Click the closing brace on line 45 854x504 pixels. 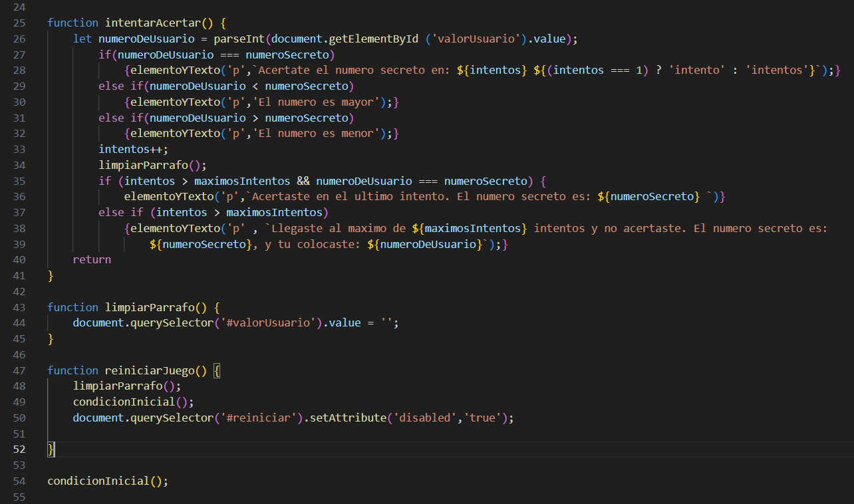[x=51, y=338]
